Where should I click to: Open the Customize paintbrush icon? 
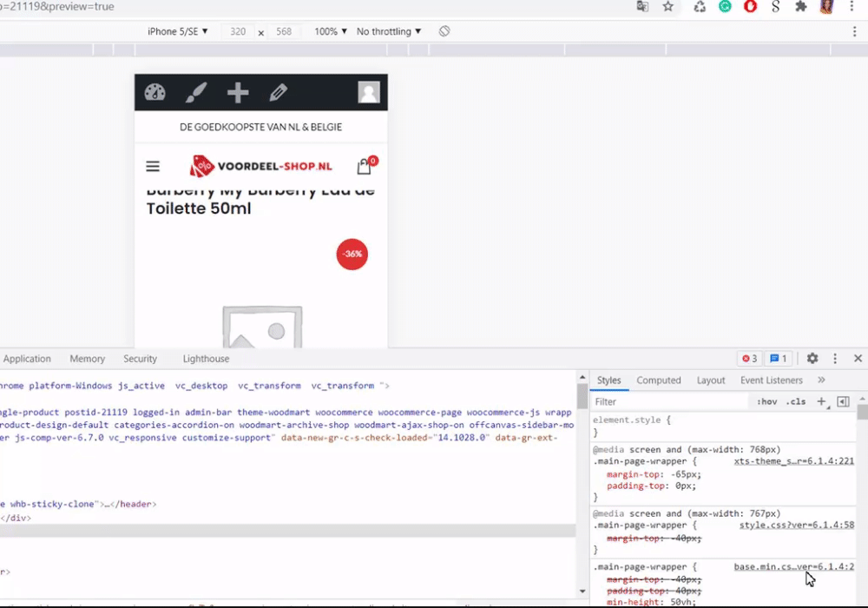tap(196, 92)
